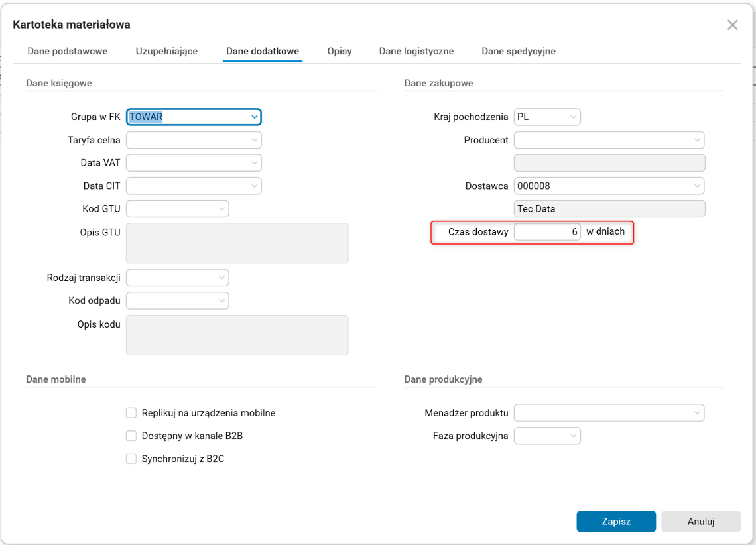
Task: Check Synchronizuj z B2C option
Action: pos(131,458)
